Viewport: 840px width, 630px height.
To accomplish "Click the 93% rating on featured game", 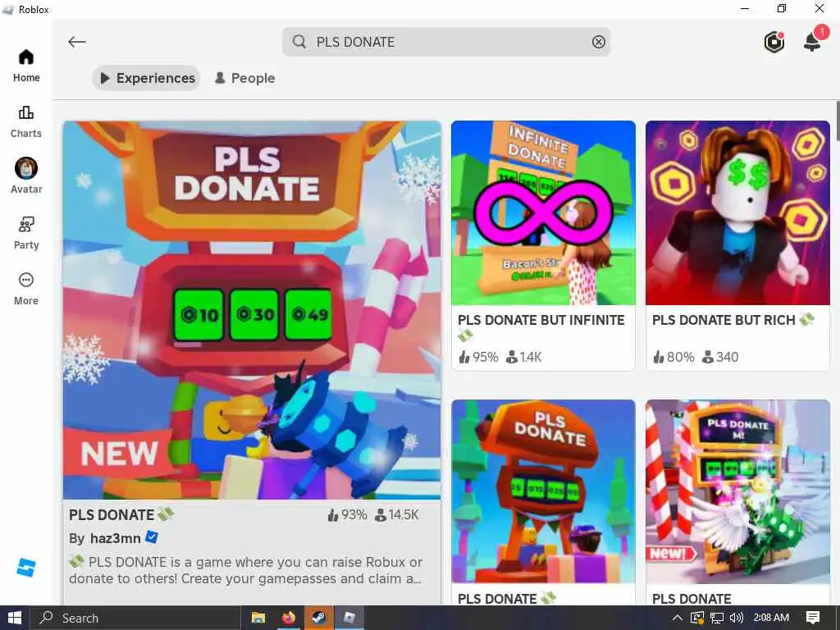I will tap(347, 515).
